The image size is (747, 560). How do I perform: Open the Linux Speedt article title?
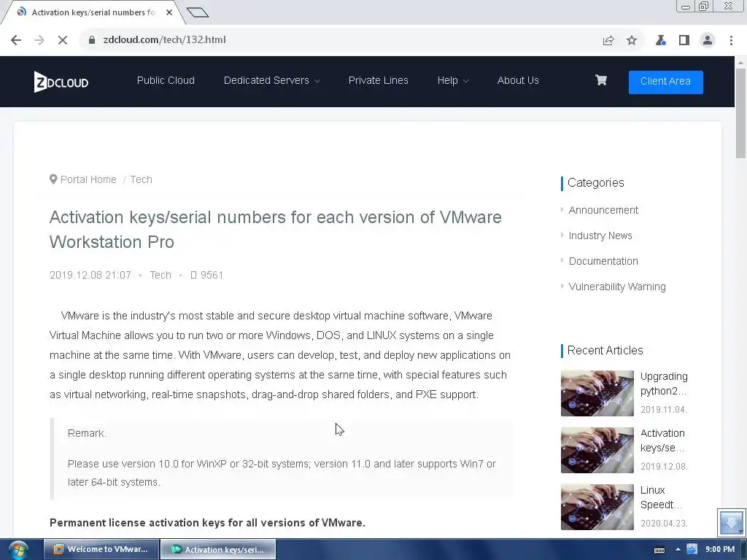[x=661, y=497]
